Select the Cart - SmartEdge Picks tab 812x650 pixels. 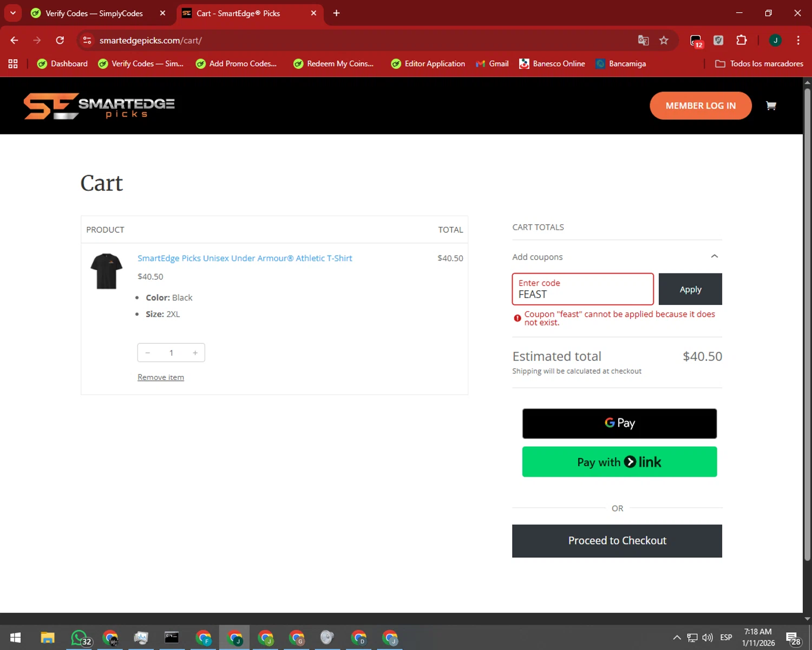(238, 13)
